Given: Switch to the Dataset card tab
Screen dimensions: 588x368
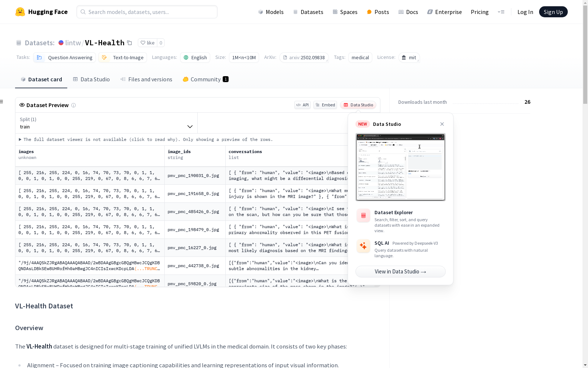Looking at the screenshot, I should coord(41,79).
